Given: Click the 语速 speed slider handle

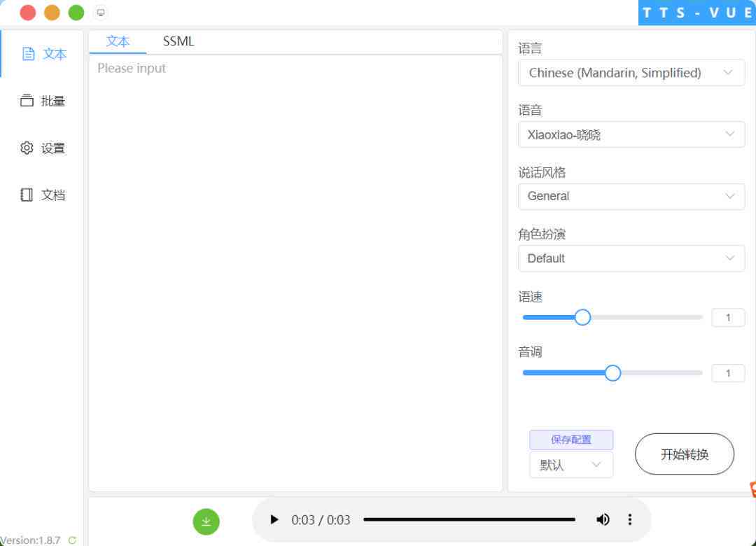Looking at the screenshot, I should [x=582, y=317].
